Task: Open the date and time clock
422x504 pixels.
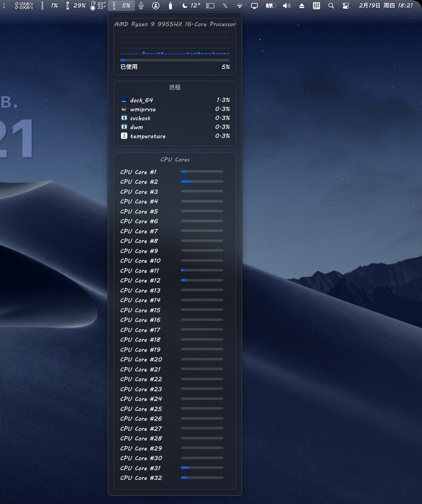Action: tap(386, 6)
